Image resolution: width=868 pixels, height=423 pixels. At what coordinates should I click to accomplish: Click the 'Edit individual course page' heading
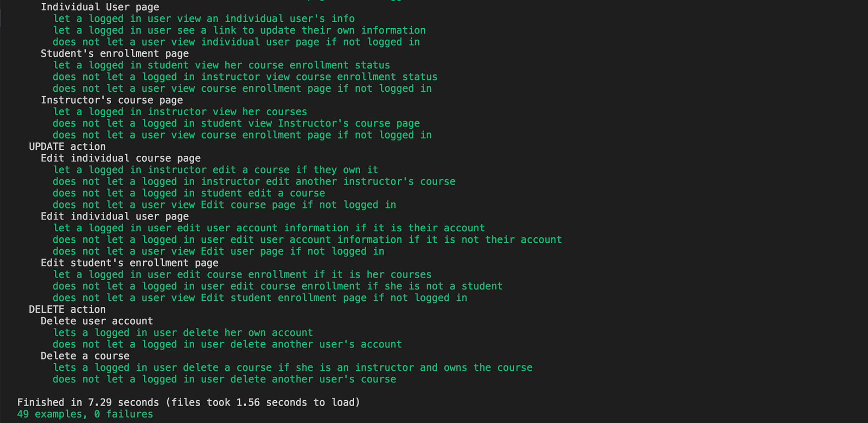pos(120,159)
